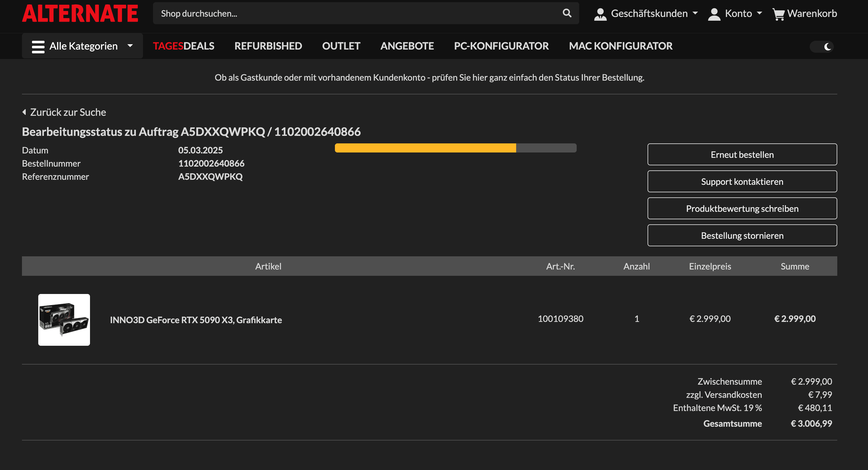Click the Konto user icon
The image size is (868, 470).
coord(714,14)
